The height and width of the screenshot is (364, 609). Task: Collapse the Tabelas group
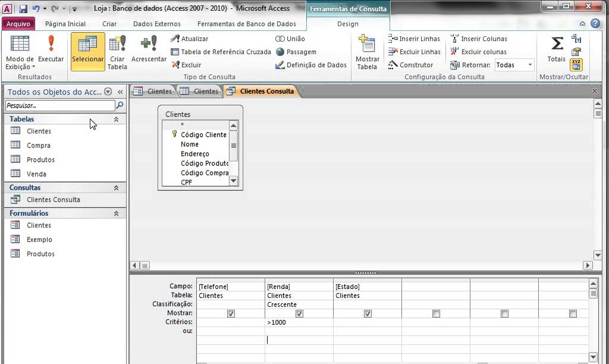tap(116, 120)
